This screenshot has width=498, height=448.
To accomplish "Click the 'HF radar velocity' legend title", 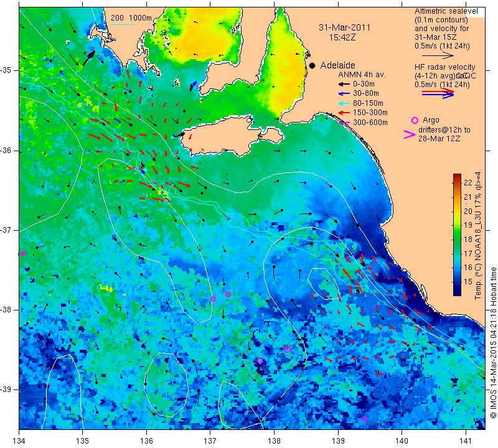I will coord(444,67).
